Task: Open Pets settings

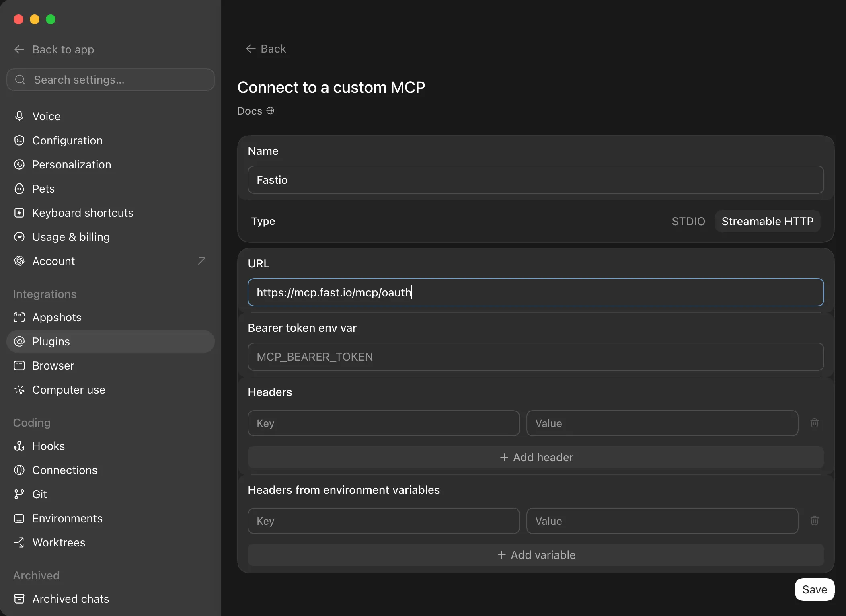Action: point(111,189)
